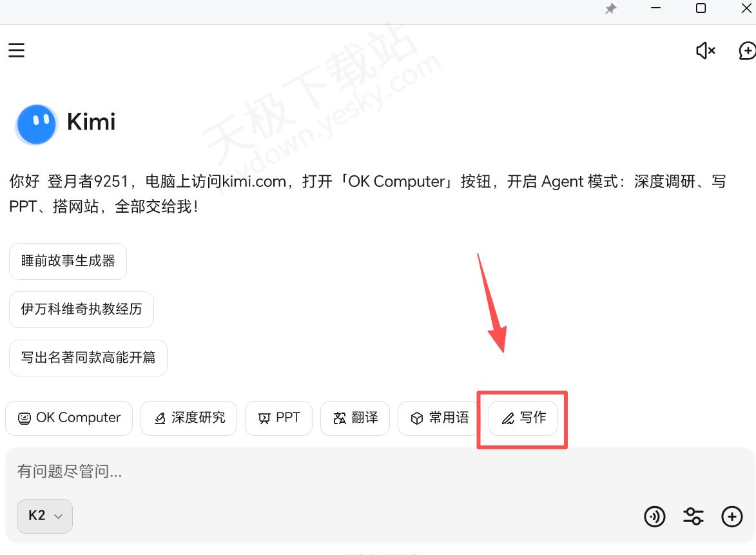This screenshot has width=756, height=555.
Task: Pin the window with the pushpin icon
Action: pyautogui.click(x=611, y=8)
